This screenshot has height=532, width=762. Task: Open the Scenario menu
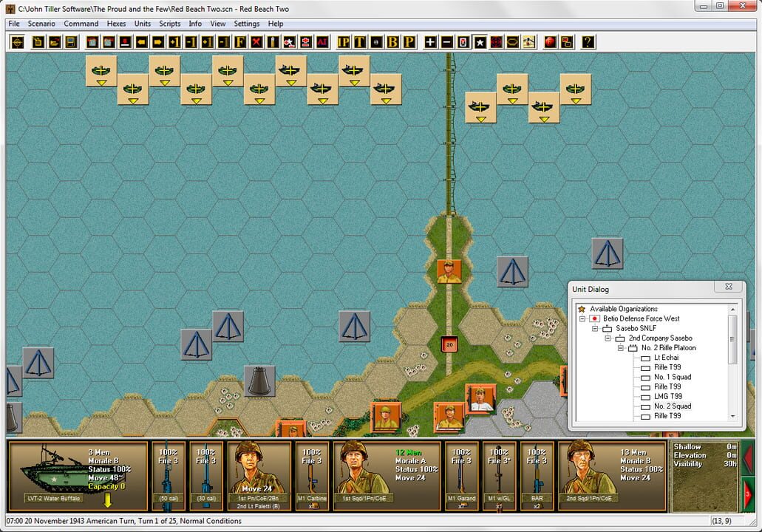coord(41,23)
